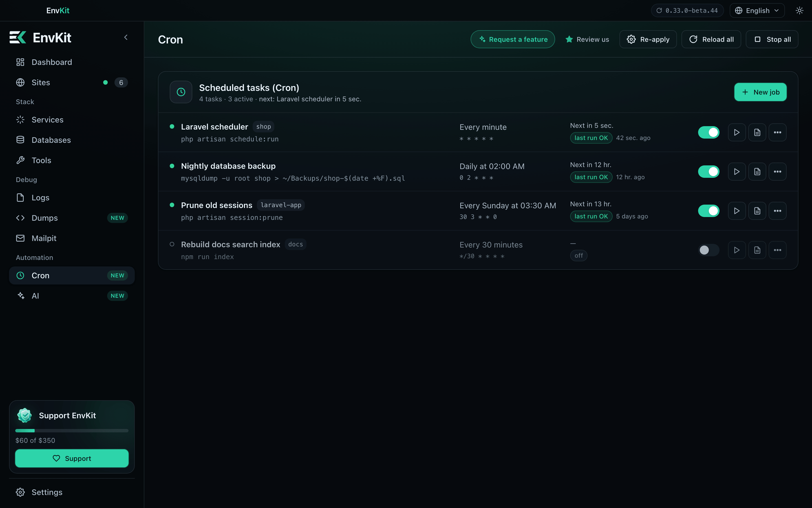
Task: Open more options for Rebuild docs search index
Action: pyautogui.click(x=777, y=250)
